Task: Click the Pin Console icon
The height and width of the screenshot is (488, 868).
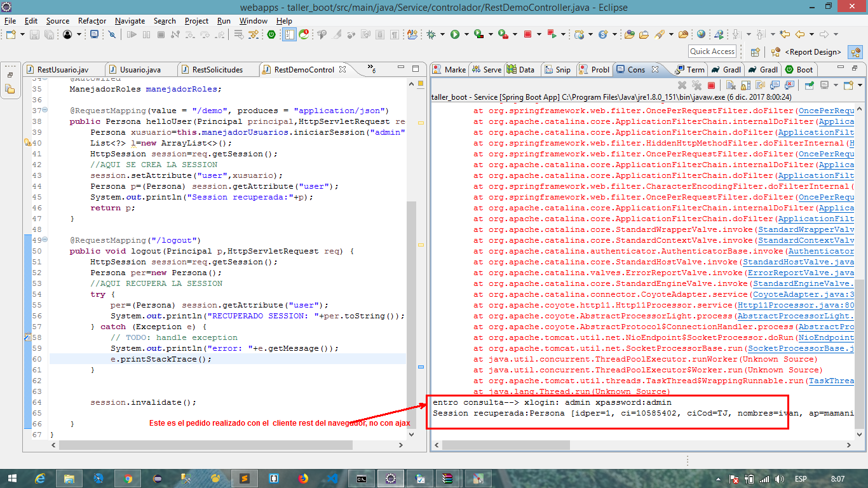Action: pyautogui.click(x=810, y=85)
